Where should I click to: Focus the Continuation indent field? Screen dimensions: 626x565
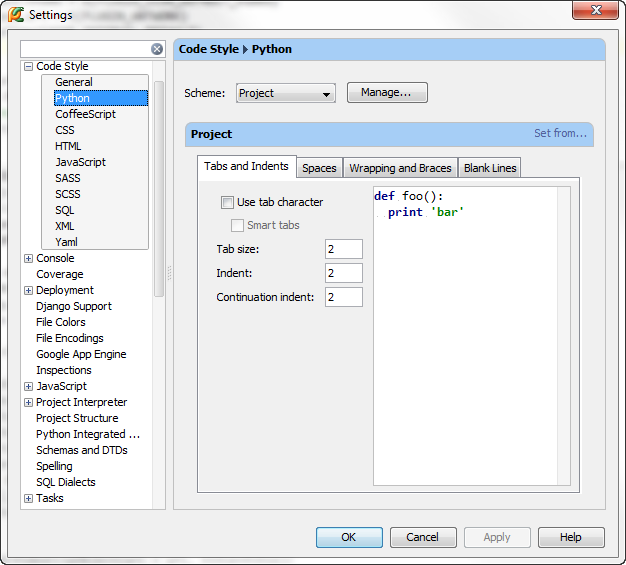tap(344, 297)
